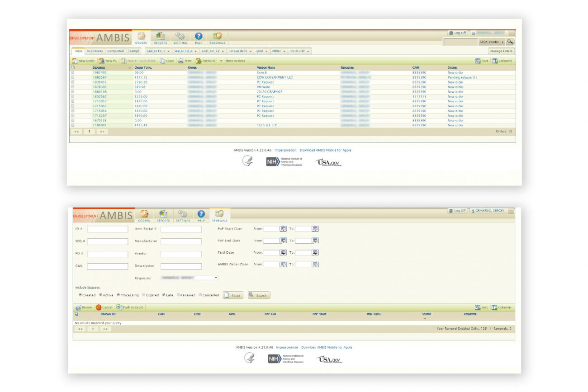Viewport: 588px width, 392px height.
Task: Click into the Manufacturer input field
Action: click(x=181, y=242)
